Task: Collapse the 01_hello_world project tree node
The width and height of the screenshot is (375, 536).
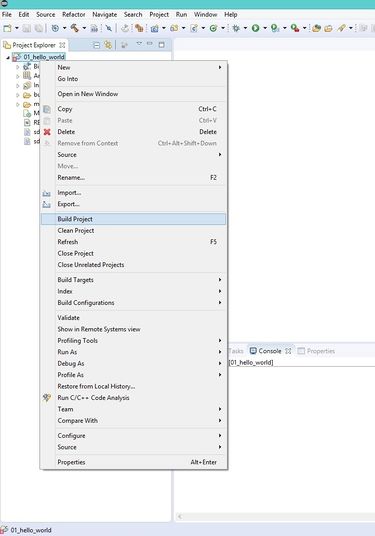Action: [x=8, y=57]
